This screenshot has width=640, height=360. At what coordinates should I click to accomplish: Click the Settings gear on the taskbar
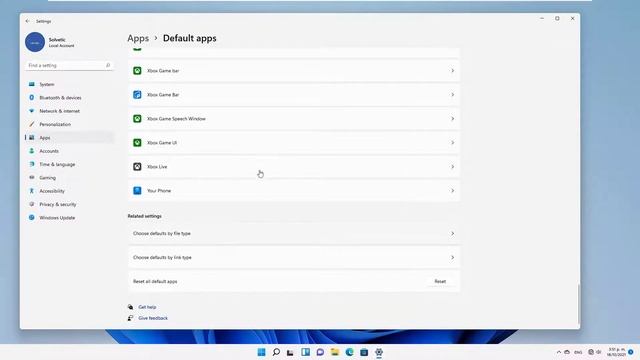(379, 352)
